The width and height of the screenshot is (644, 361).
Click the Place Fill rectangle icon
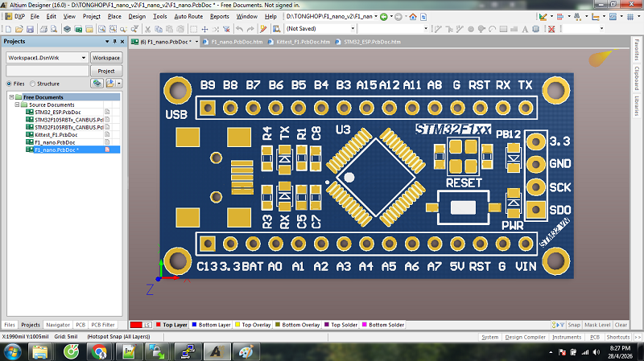click(x=503, y=29)
